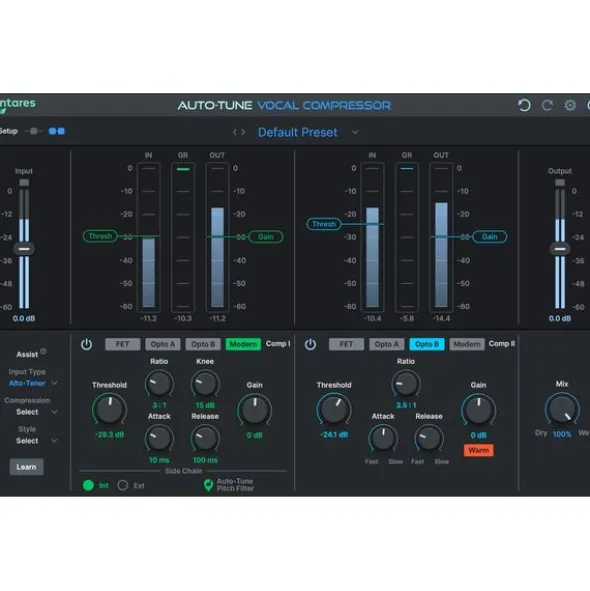The height and width of the screenshot is (591, 590).
Task: Select the single compressor setup icon
Action: 34,131
